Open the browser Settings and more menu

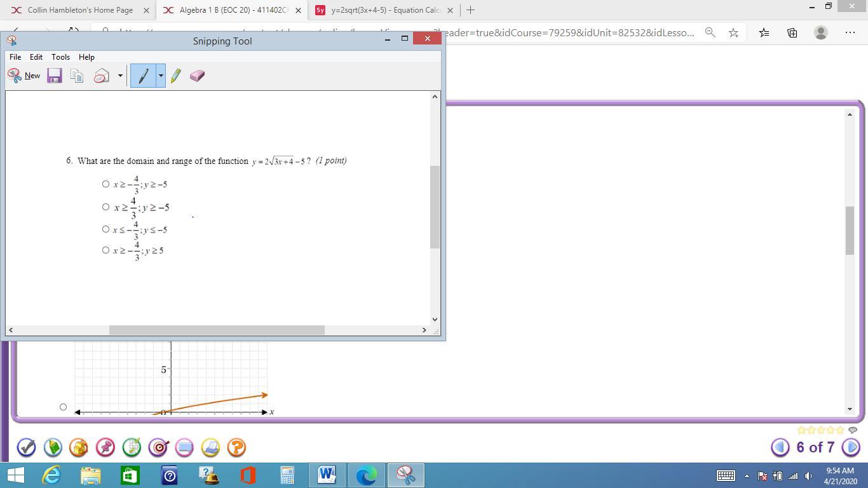point(850,32)
